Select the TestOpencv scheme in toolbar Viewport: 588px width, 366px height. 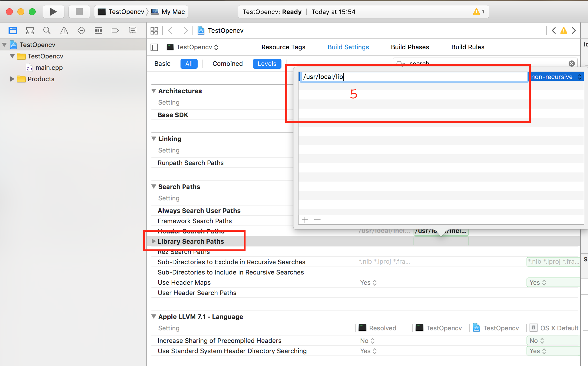[x=121, y=12]
